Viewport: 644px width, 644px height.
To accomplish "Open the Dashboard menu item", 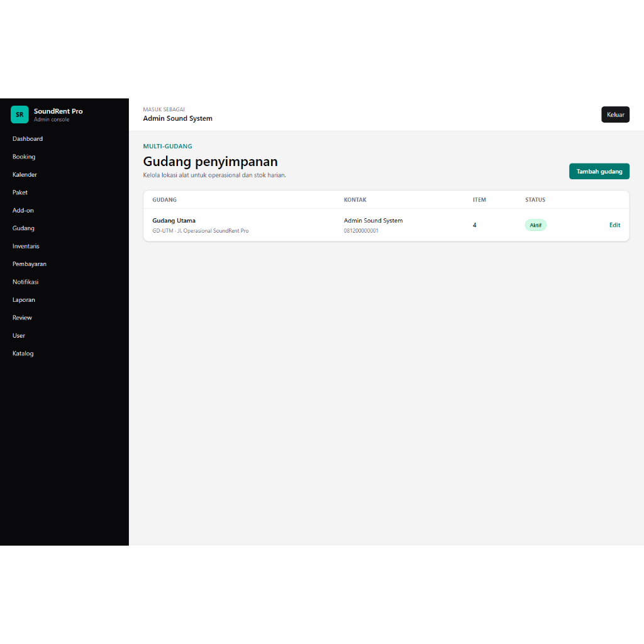I will coord(28,139).
